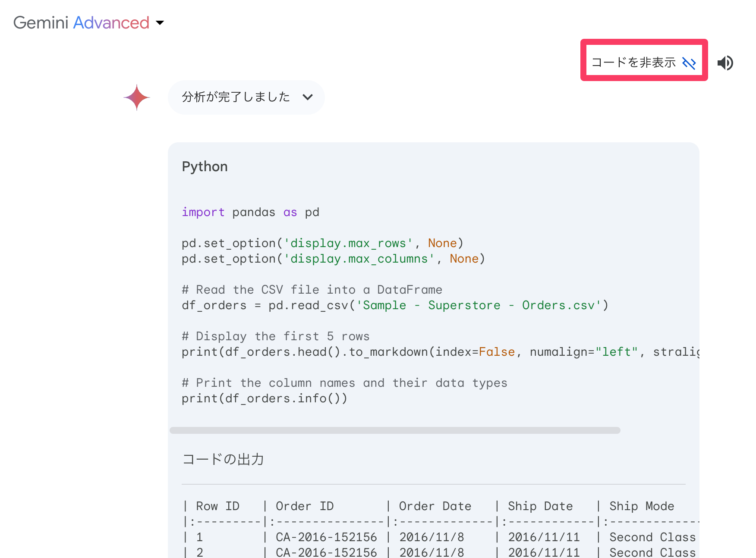This screenshot has width=756, height=558.
Task: Click the Gemini Advanced title text
Action: tap(81, 23)
